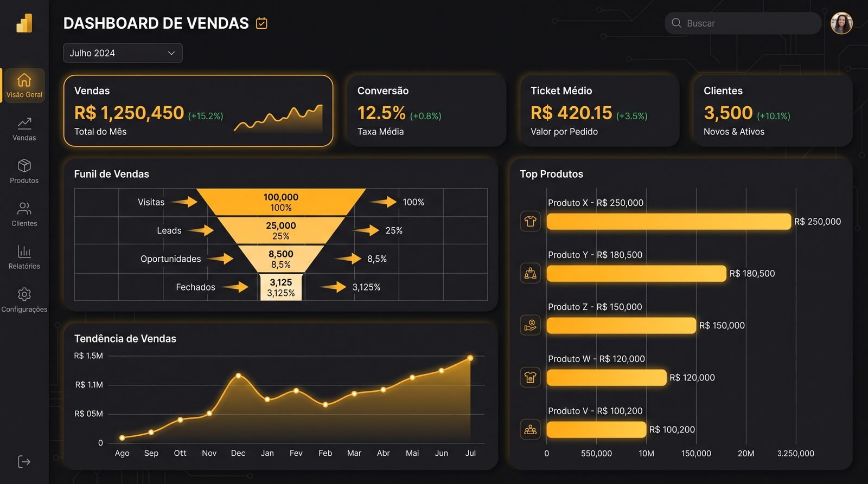Viewport: 868px width, 484px height.
Task: Open the Julho 2024 period dropdown
Action: [x=123, y=53]
